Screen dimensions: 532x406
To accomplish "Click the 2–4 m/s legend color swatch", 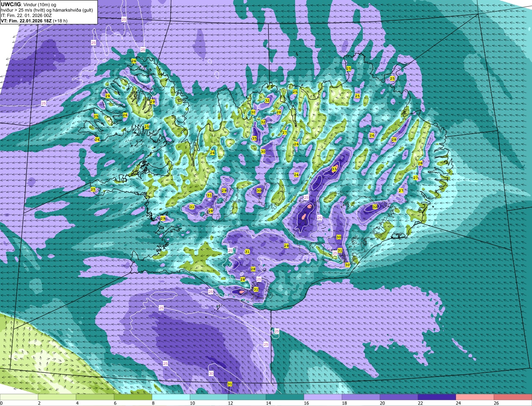I will (57, 397).
